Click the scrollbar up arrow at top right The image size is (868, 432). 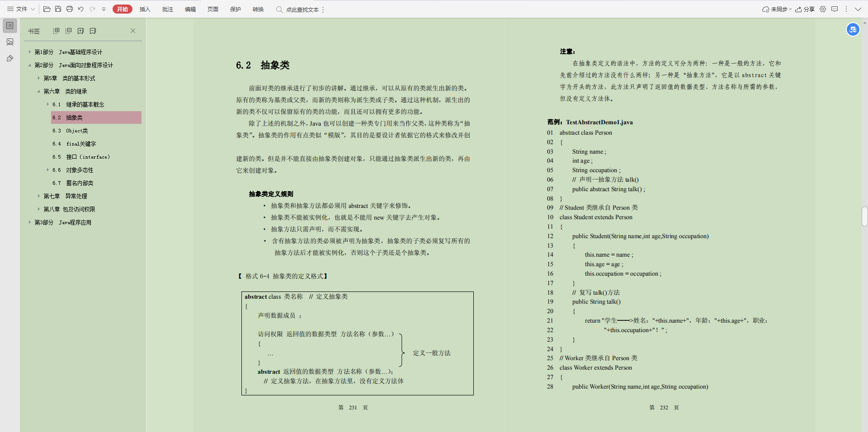click(x=864, y=22)
